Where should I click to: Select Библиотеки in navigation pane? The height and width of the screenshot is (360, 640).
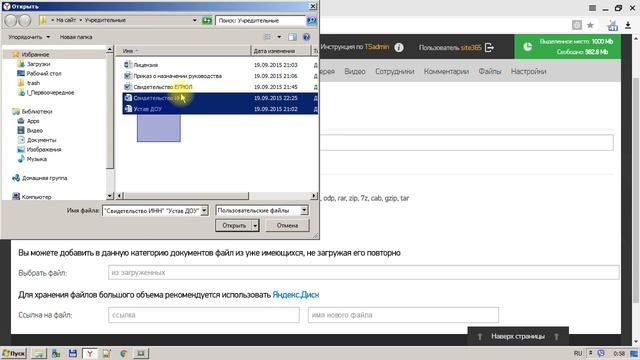(32, 111)
